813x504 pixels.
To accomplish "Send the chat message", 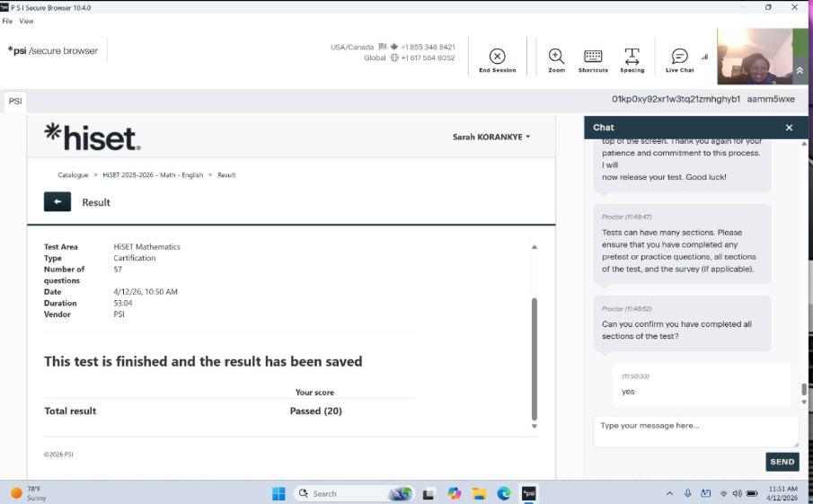I will coord(782,462).
